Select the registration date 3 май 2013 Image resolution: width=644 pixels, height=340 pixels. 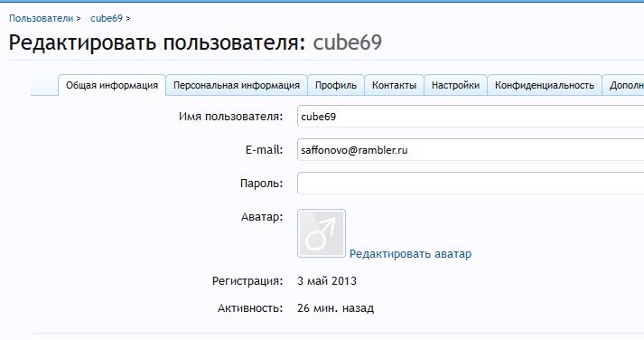click(327, 281)
